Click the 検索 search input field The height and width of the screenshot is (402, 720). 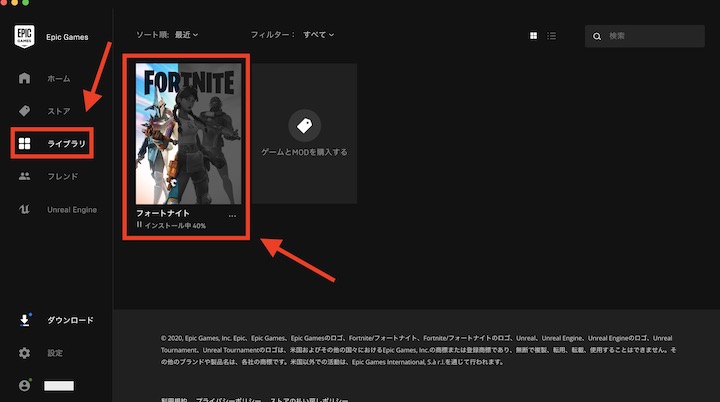pyautogui.click(x=645, y=36)
